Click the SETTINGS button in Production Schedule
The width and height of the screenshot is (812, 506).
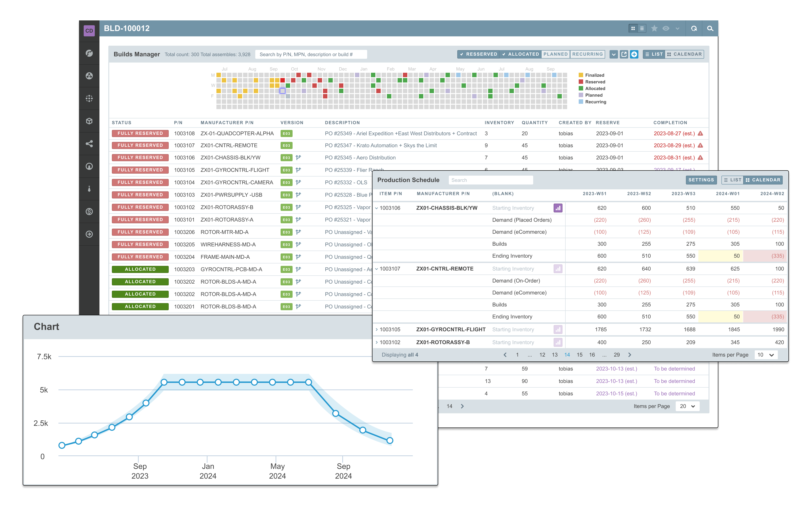click(x=701, y=180)
